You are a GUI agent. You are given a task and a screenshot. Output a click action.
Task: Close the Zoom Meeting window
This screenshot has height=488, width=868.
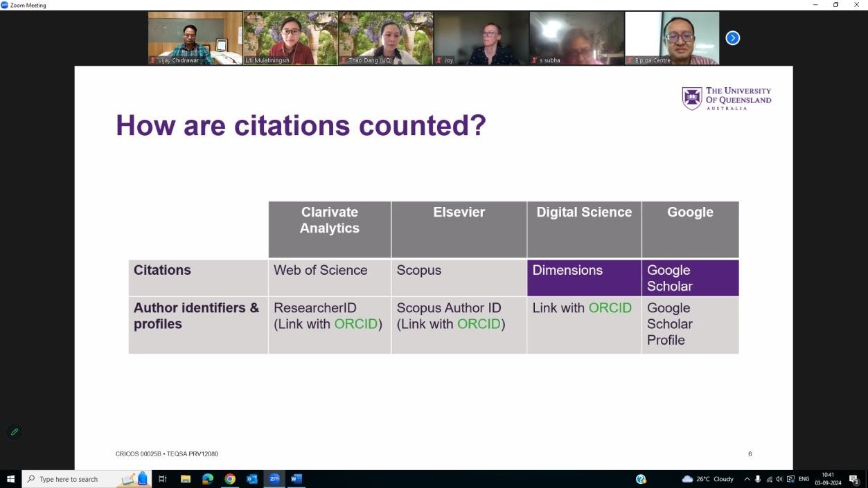(x=857, y=5)
